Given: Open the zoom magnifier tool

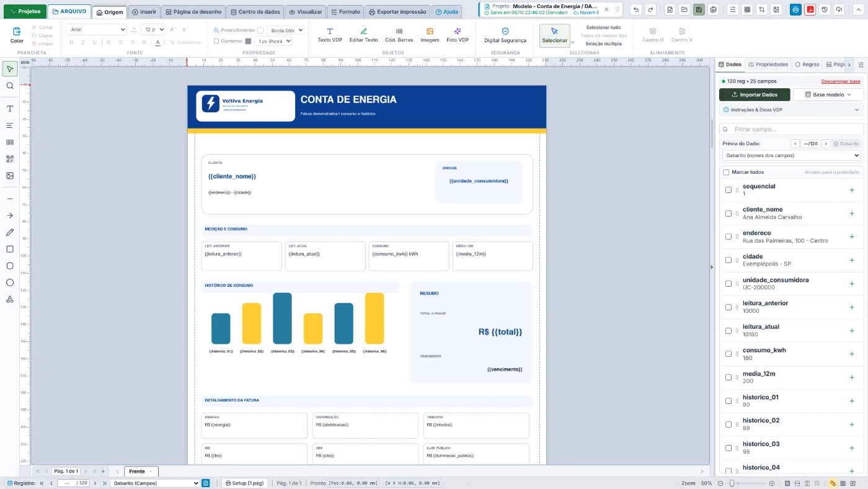Looking at the screenshot, I should click(10, 86).
